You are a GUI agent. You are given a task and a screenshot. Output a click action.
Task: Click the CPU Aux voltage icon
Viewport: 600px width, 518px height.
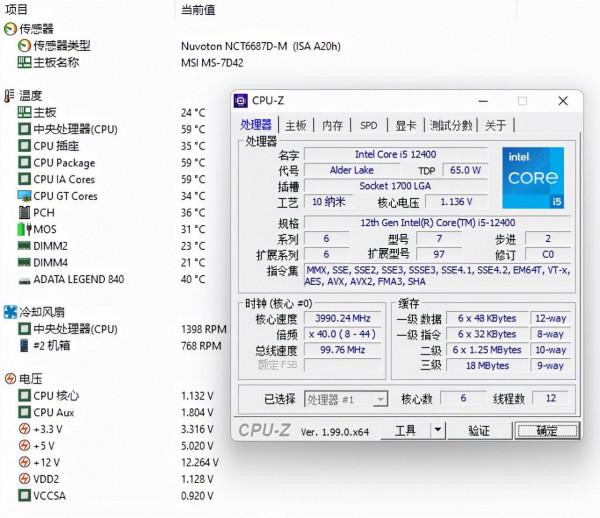point(24,412)
